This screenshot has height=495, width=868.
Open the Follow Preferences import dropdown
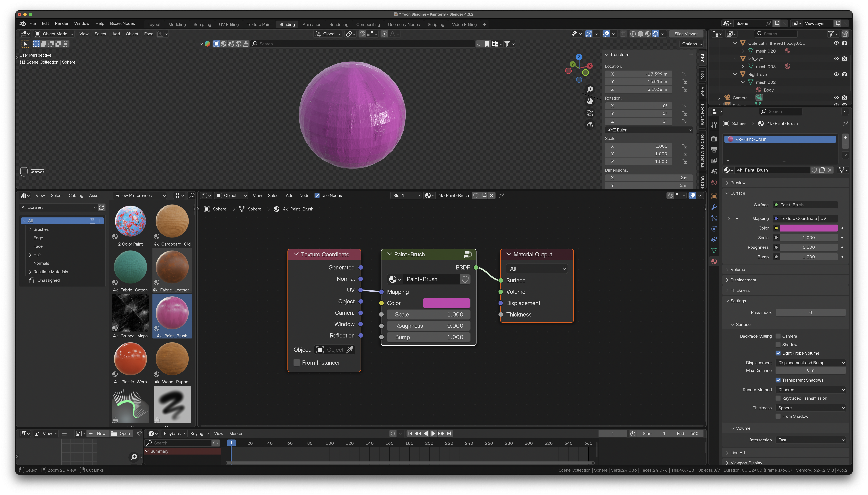click(140, 195)
